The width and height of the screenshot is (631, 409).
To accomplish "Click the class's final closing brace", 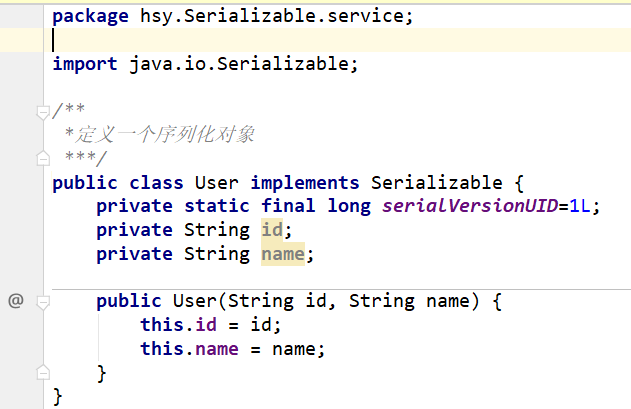I will pos(57,397).
